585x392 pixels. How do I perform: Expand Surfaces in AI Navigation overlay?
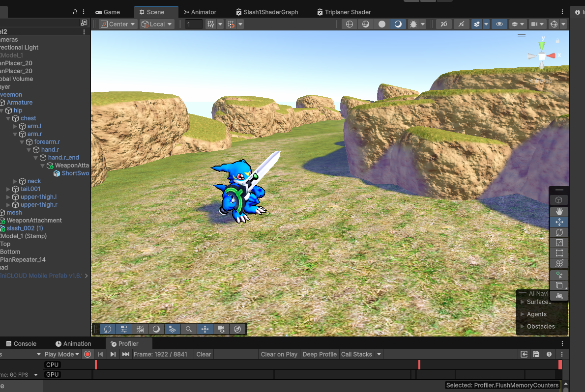(x=522, y=302)
